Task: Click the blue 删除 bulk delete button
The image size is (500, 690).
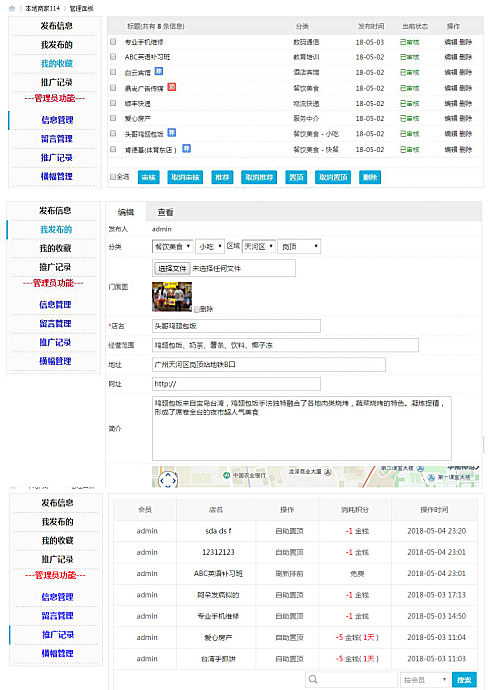Action: (x=370, y=177)
